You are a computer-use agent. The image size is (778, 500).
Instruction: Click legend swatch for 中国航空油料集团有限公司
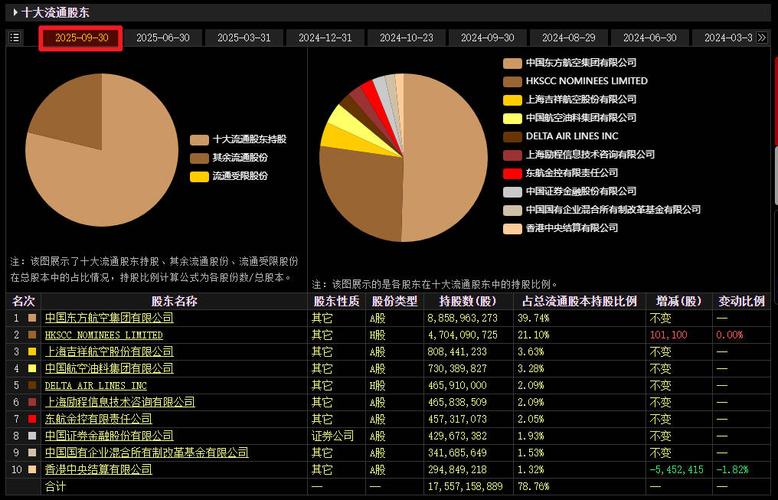coord(512,118)
